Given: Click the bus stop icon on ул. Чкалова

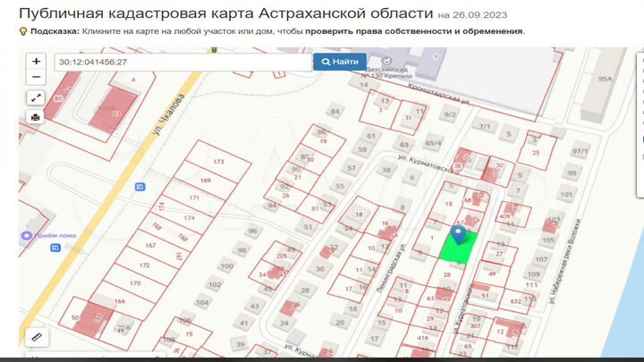Looking at the screenshot, I should (140, 187).
